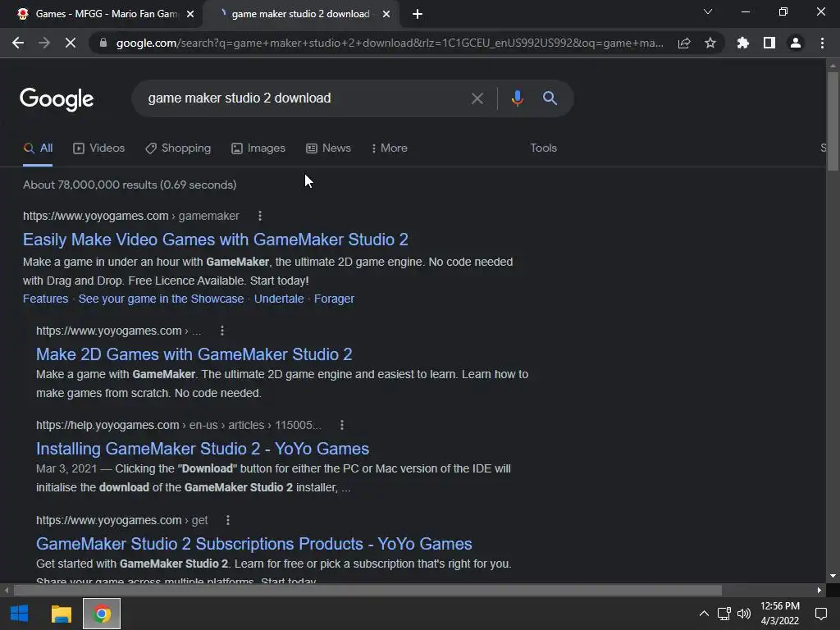Open network status tray icon

pyautogui.click(x=724, y=614)
